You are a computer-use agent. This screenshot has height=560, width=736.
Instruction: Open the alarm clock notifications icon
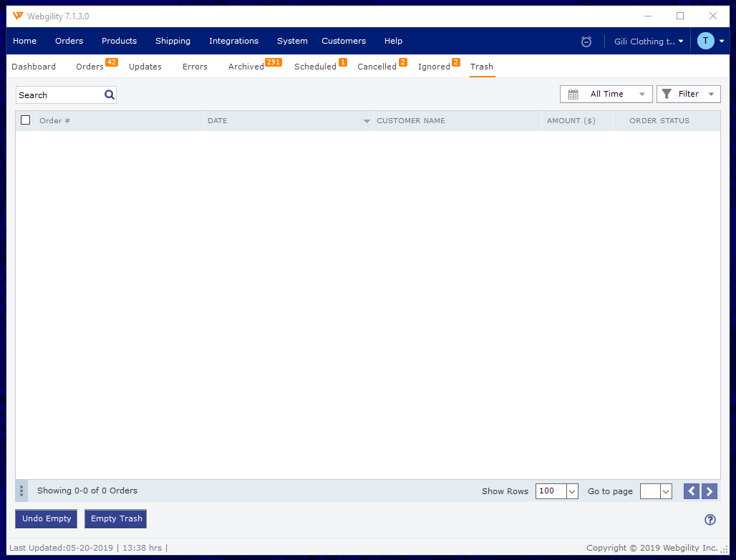[x=586, y=42]
